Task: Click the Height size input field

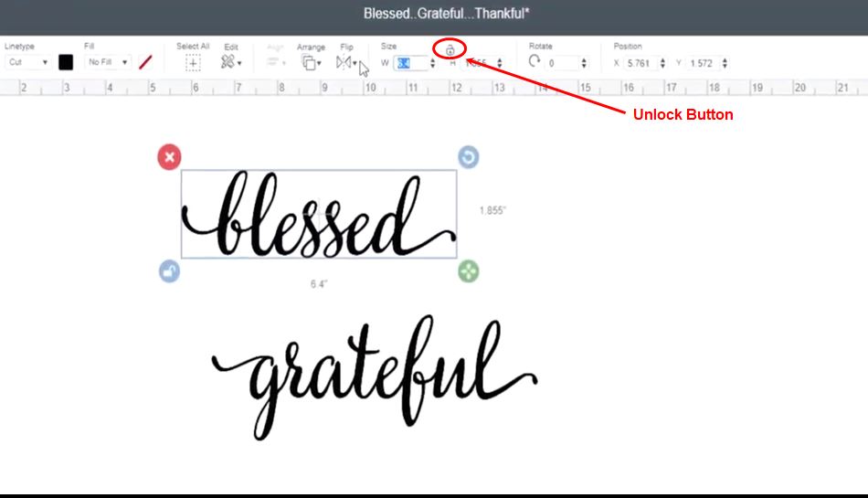Action: [478, 63]
